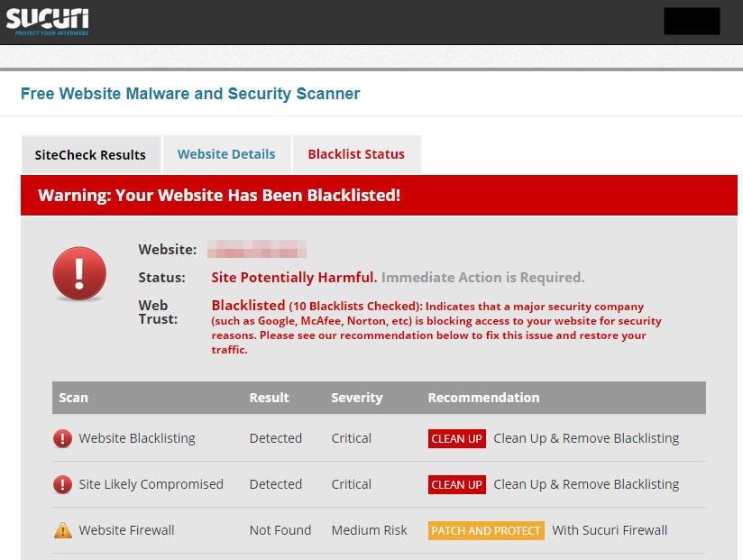Click red alert icon beside Website Blacklisting
The image size is (743, 560).
(x=62, y=438)
